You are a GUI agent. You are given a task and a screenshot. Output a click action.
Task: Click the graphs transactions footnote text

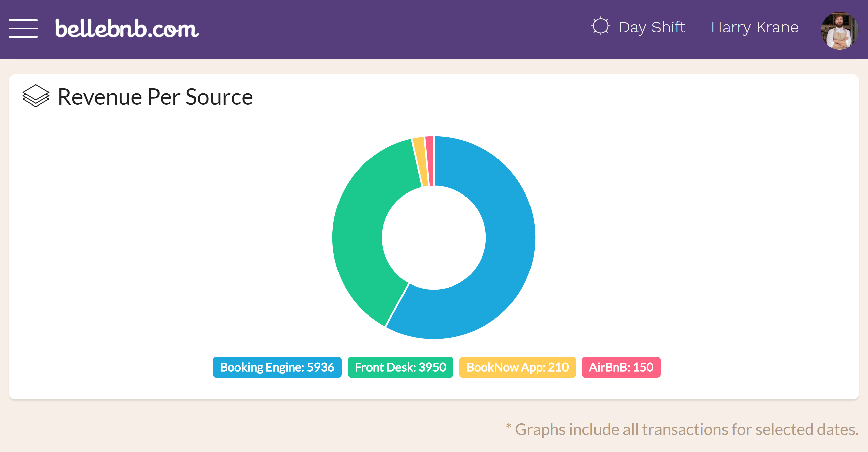(x=682, y=430)
